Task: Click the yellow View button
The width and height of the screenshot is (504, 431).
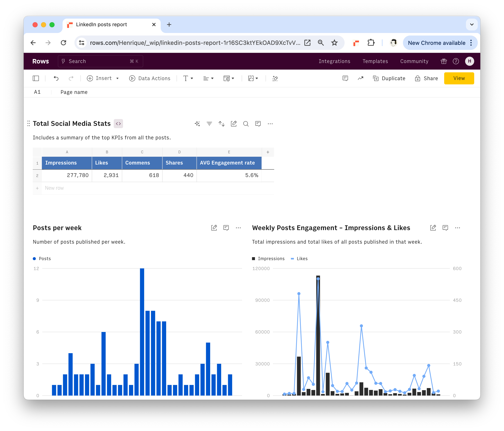Action: tap(459, 78)
